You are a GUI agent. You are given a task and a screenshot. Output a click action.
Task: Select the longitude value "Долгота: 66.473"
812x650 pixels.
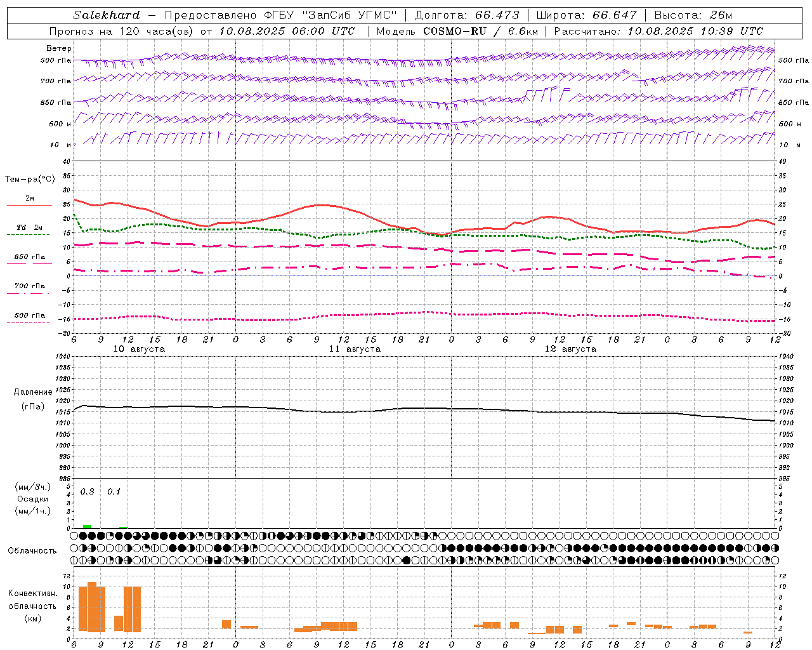(466, 15)
